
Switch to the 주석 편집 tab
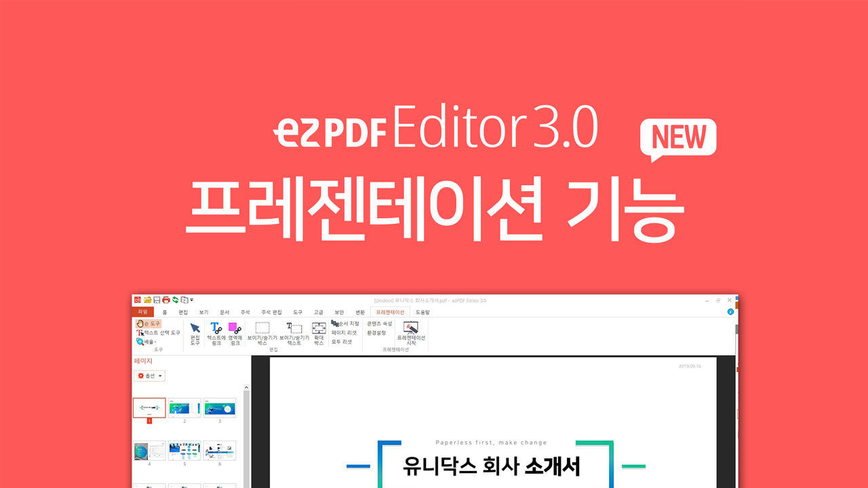click(x=271, y=312)
